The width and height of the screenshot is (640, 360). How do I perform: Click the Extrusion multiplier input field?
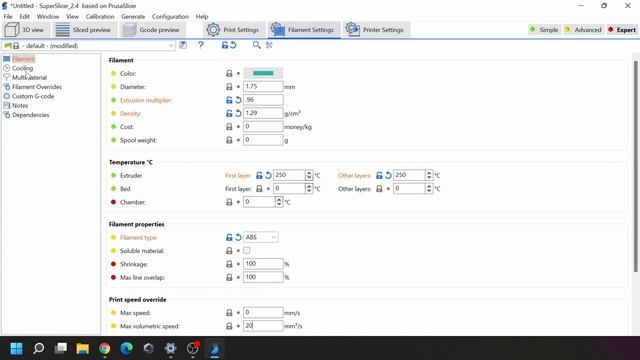[x=263, y=100]
